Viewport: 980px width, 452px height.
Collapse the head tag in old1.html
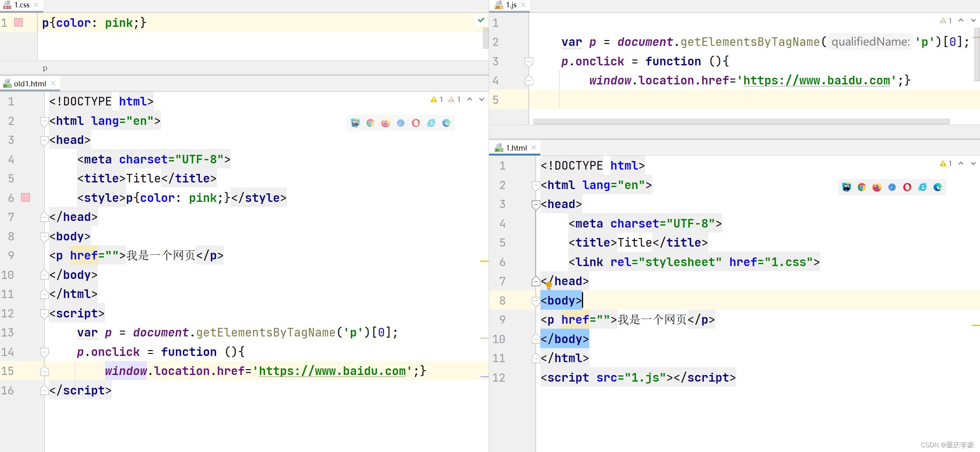[x=44, y=140]
